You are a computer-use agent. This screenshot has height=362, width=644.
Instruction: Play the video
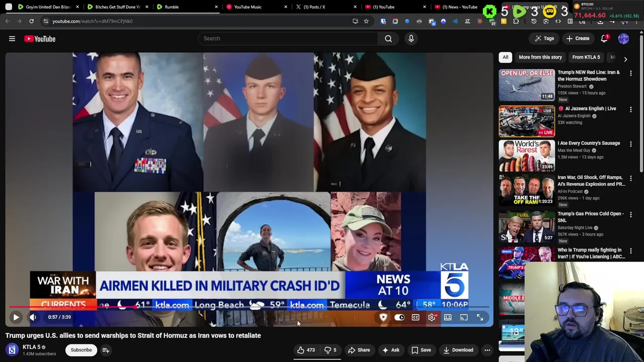(16, 317)
